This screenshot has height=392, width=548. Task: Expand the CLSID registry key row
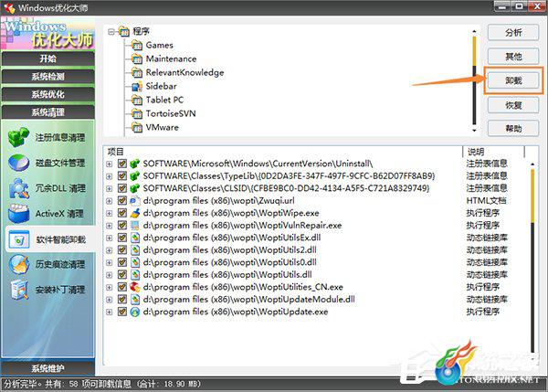(x=110, y=188)
